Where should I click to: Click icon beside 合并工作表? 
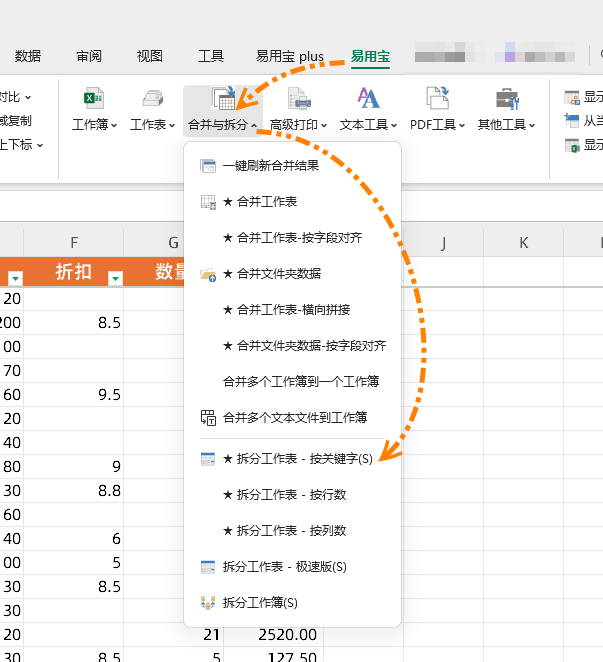pos(208,202)
